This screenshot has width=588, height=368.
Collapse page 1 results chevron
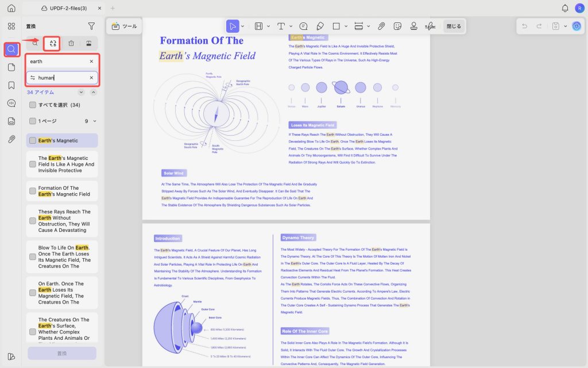[95, 121]
